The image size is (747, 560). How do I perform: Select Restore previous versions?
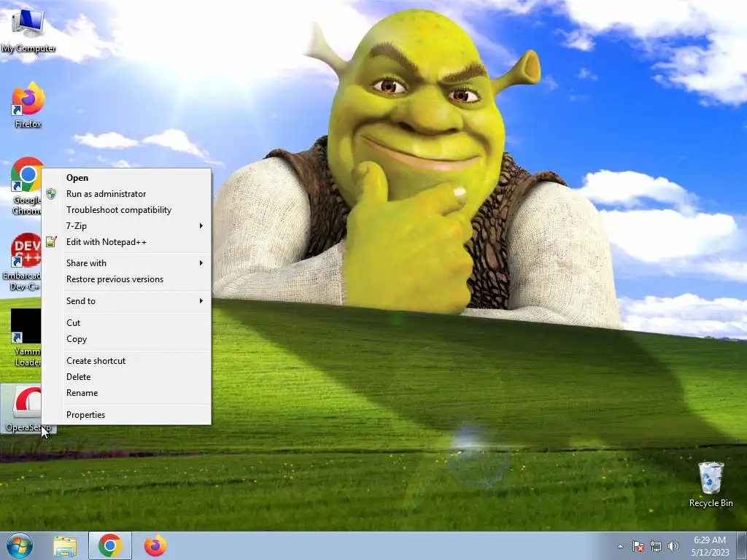point(126,279)
